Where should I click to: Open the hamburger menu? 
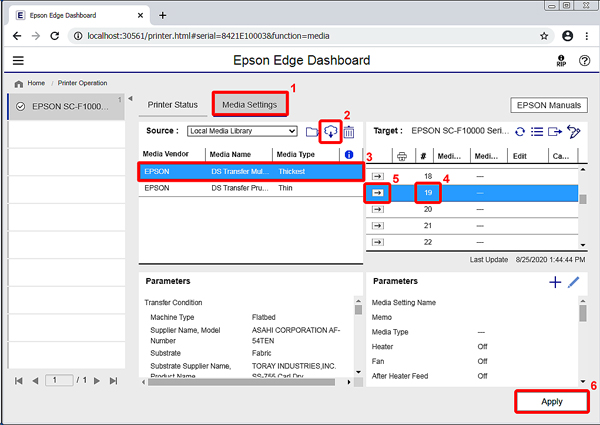[18, 60]
